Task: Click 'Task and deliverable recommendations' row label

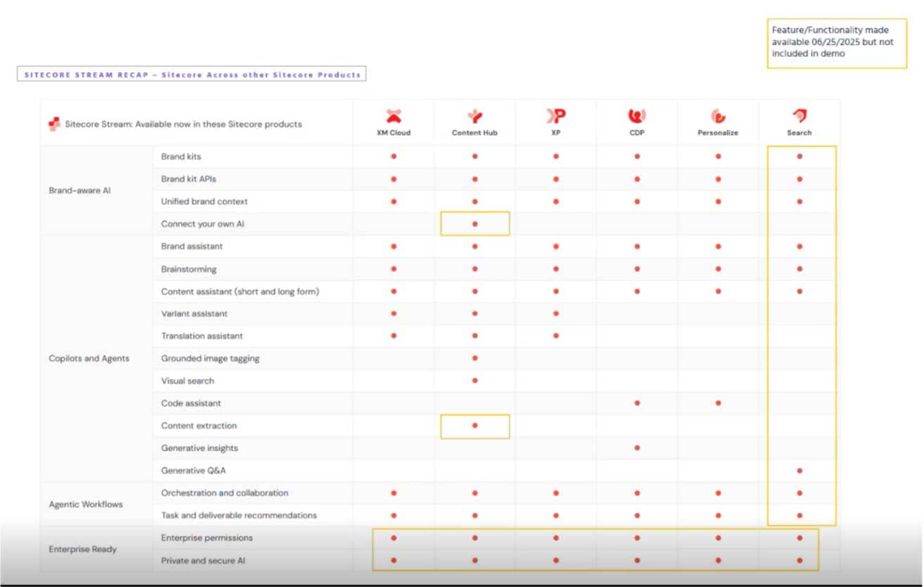Action: pos(239,516)
